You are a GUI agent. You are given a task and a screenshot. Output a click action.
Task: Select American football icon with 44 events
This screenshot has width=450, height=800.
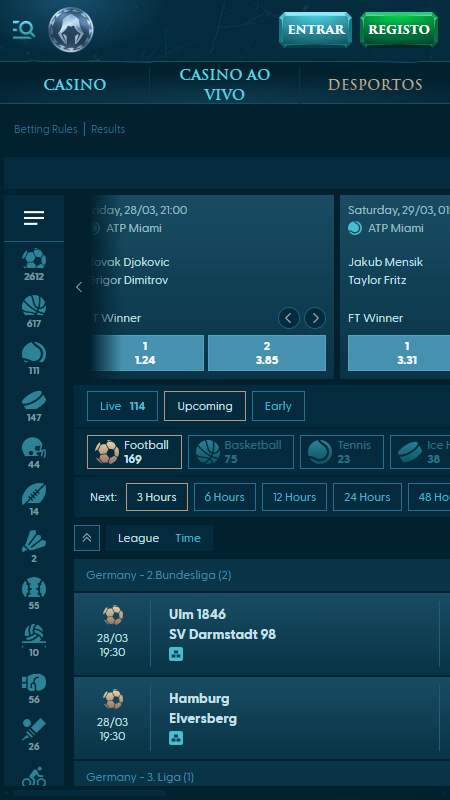click(x=34, y=454)
